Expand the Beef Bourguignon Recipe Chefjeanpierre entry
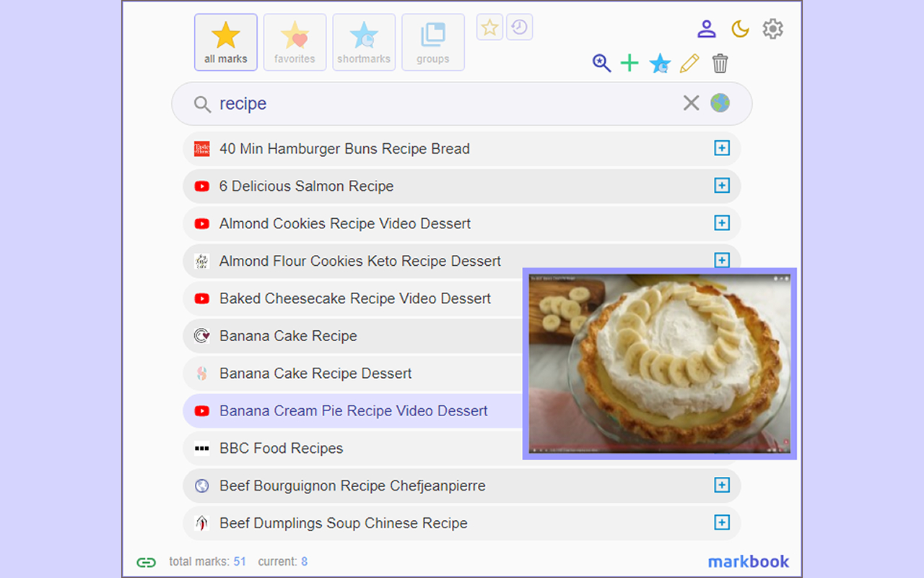Viewport: 924px width, 578px height. [722, 486]
